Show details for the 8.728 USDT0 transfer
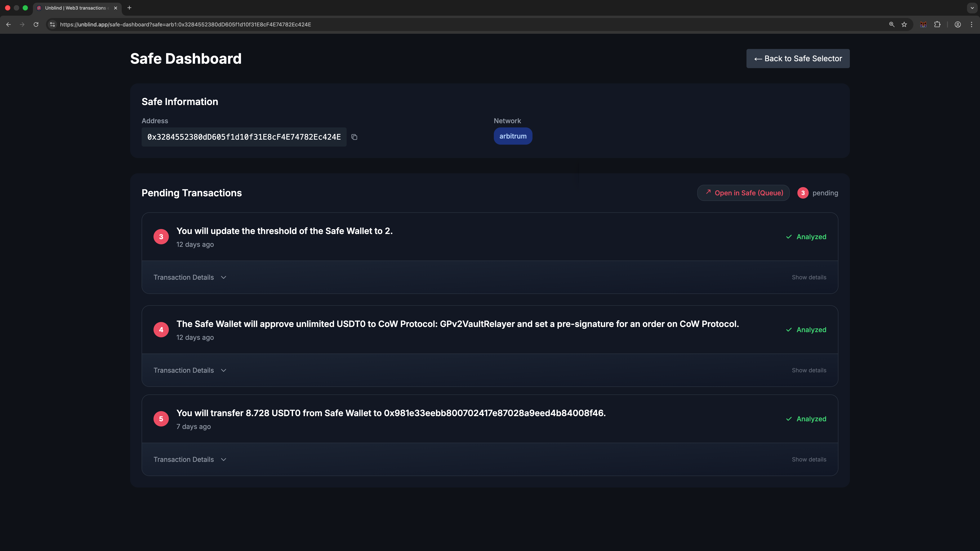The image size is (980, 551). (809, 459)
